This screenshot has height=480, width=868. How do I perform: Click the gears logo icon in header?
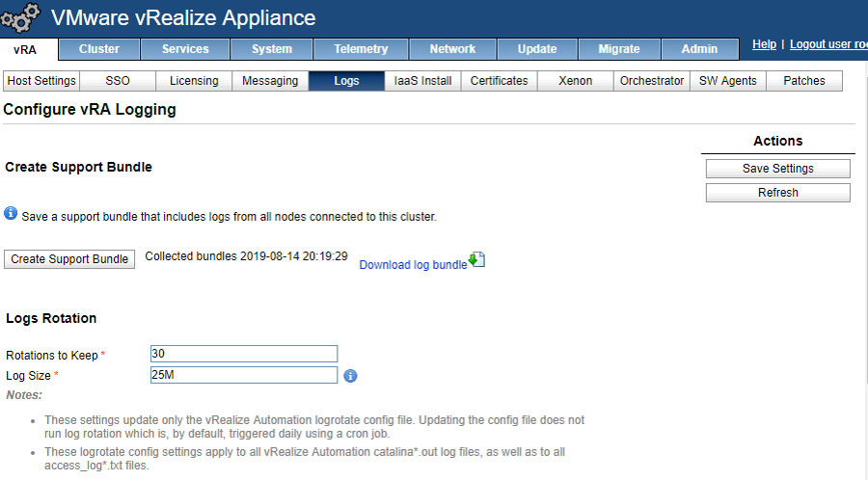pyautogui.click(x=20, y=19)
